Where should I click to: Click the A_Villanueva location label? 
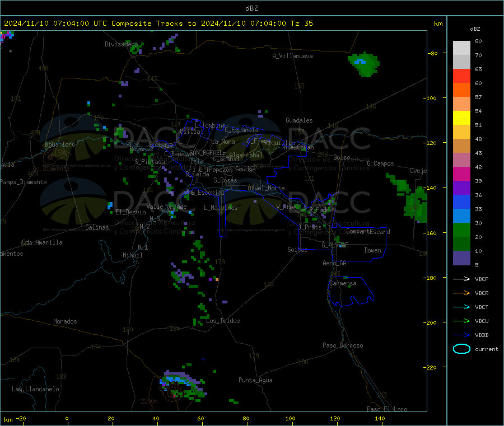[292, 56]
